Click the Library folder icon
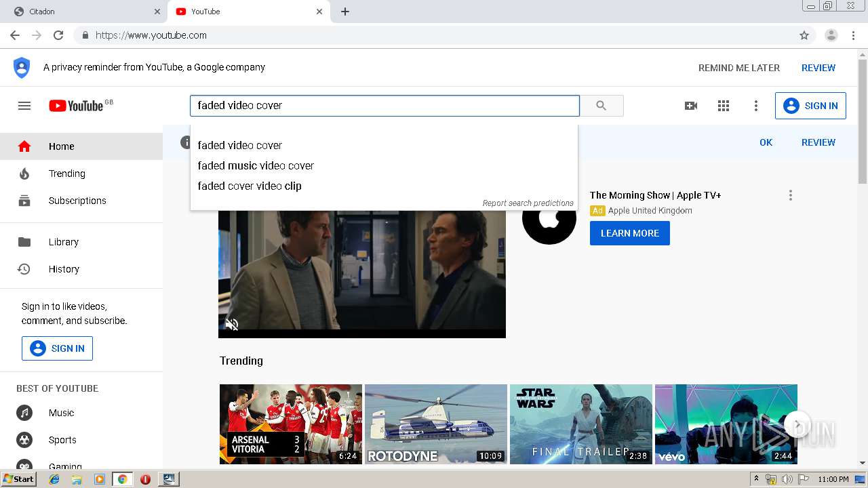 coord(24,242)
